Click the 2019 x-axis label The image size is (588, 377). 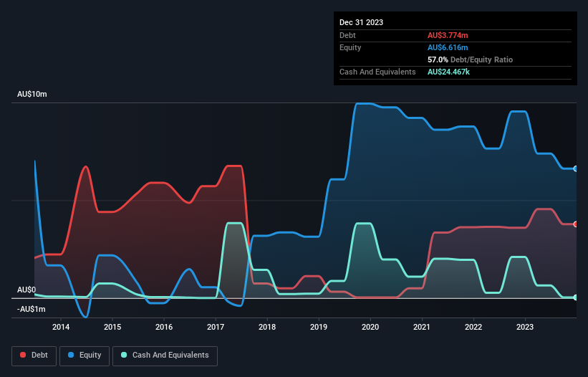(x=319, y=327)
